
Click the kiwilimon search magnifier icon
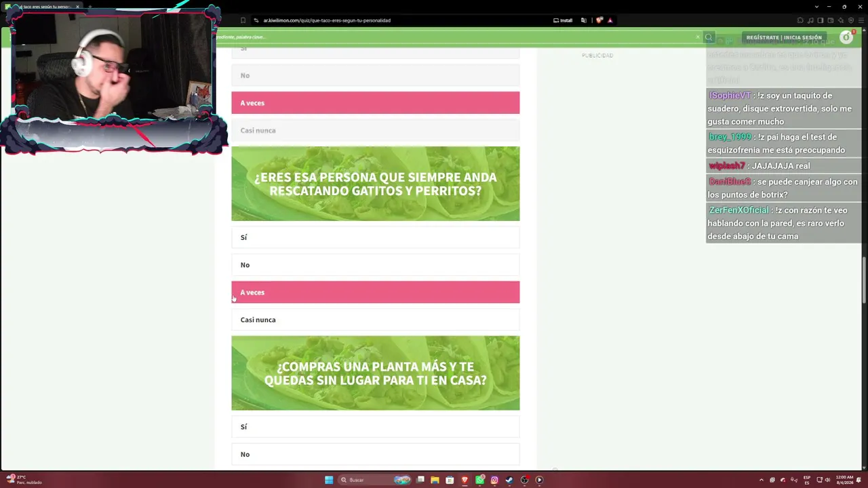coord(709,37)
